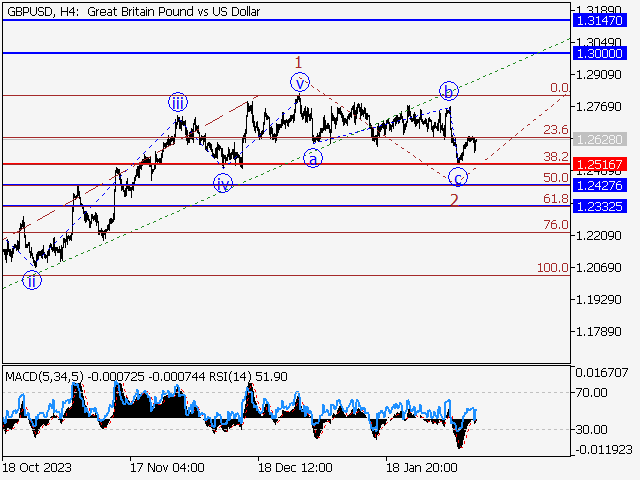The image size is (640, 480).
Task: Click the 30.00 RSI level label
Action: point(591,429)
